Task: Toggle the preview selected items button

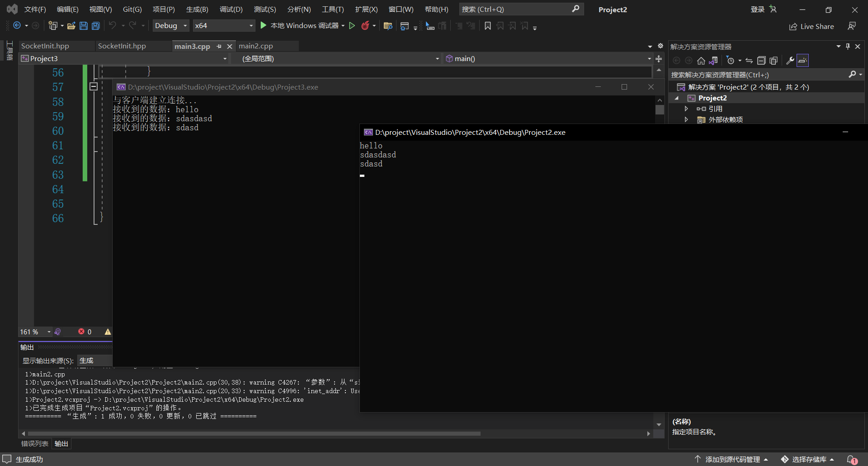Action: pos(803,61)
